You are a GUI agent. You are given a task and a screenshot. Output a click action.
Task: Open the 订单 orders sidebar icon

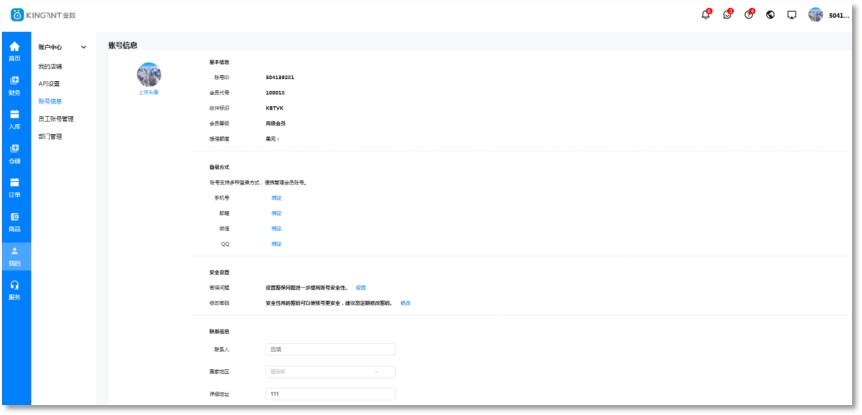pyautogui.click(x=15, y=187)
